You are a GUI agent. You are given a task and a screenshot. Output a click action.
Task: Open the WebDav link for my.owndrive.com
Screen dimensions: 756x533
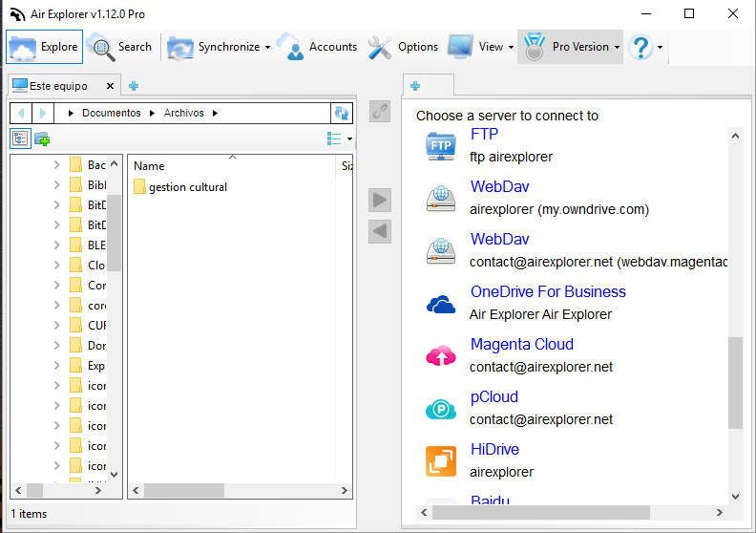coord(499,186)
